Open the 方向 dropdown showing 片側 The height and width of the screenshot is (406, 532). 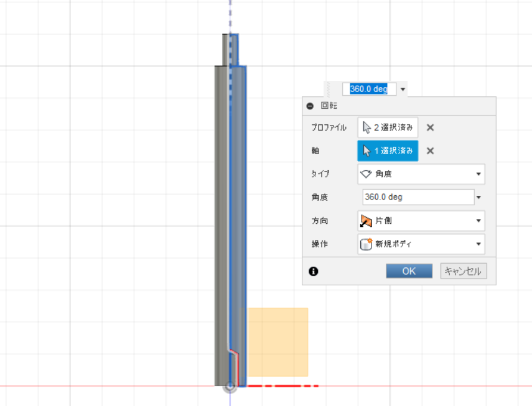421,221
